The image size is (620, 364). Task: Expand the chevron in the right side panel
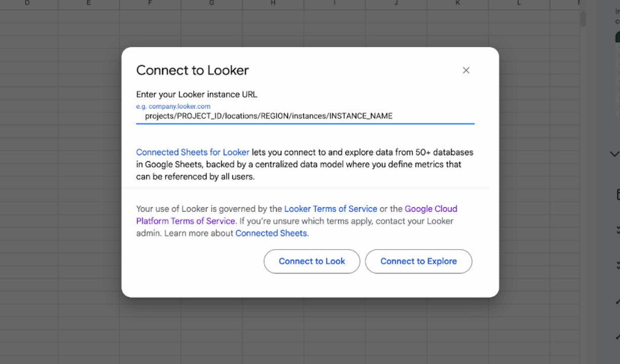coord(614,154)
